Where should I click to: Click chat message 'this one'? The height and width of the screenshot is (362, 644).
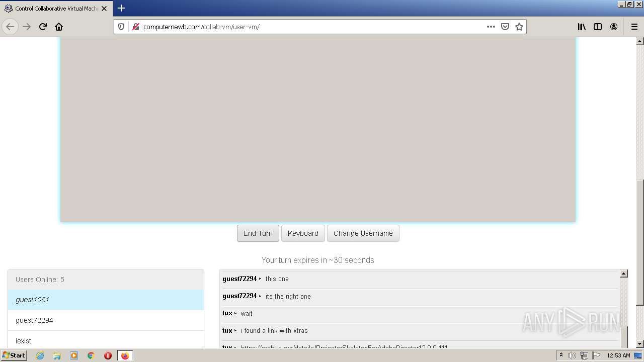pyautogui.click(x=277, y=279)
